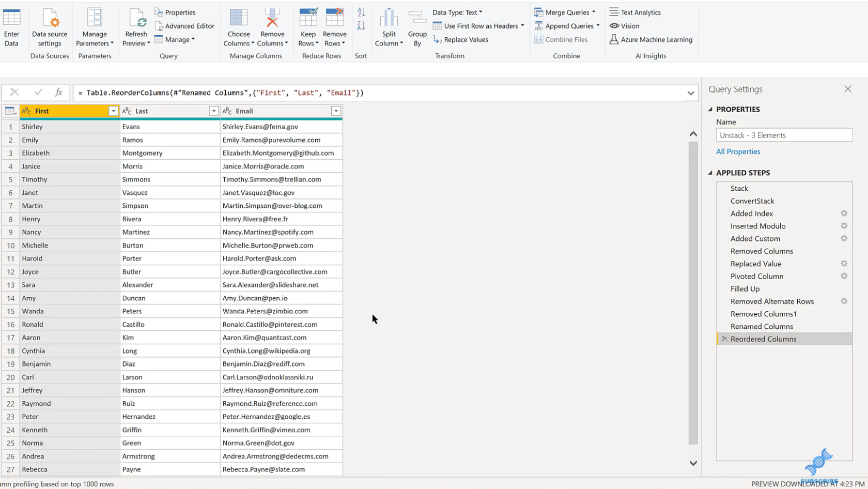This screenshot has width=868, height=489.
Task: Click the vertical scrollbar down arrow
Action: coord(693,463)
